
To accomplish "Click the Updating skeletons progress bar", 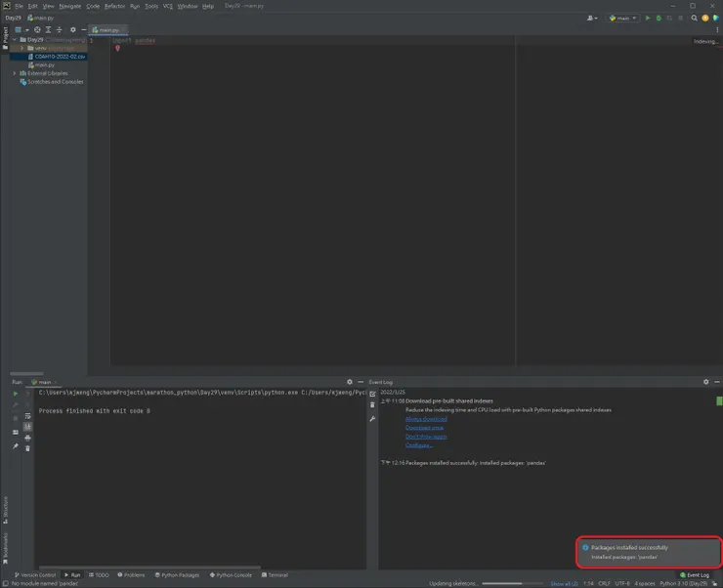I will coord(513,583).
